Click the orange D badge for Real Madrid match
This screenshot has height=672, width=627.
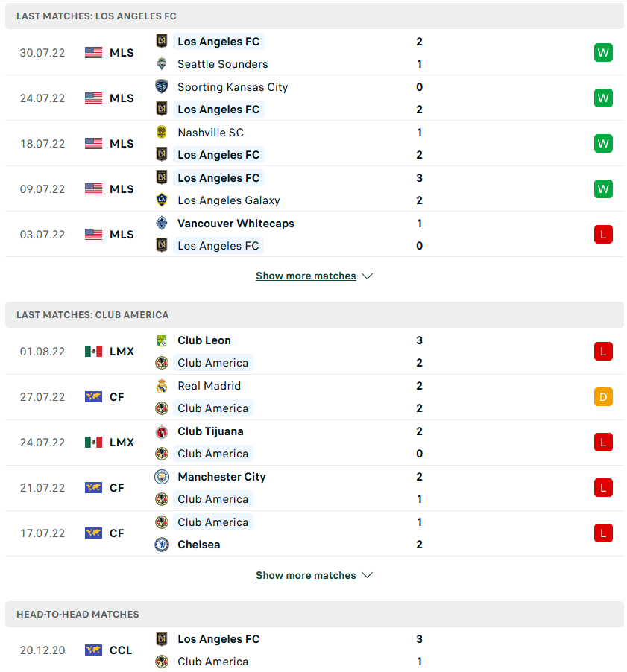coord(603,397)
